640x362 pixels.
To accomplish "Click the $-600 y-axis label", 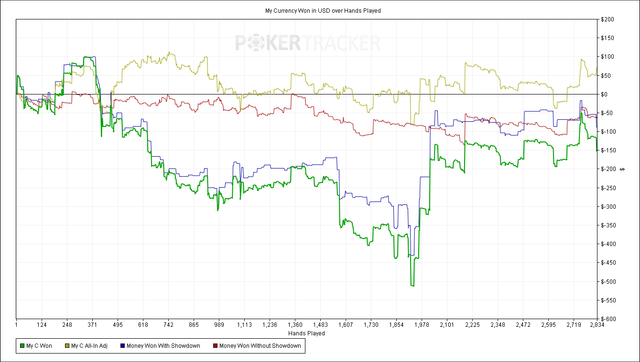I will point(608,319).
